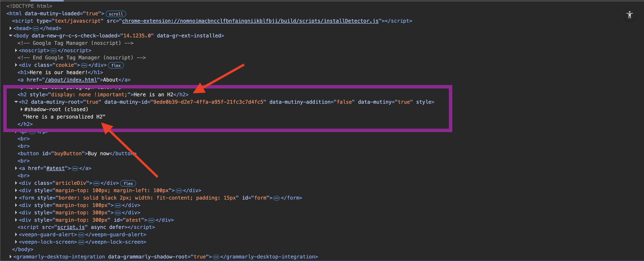The width and height of the screenshot is (644, 261).
Task: Click the 'display: none !important;' style value
Action: coord(89,95)
